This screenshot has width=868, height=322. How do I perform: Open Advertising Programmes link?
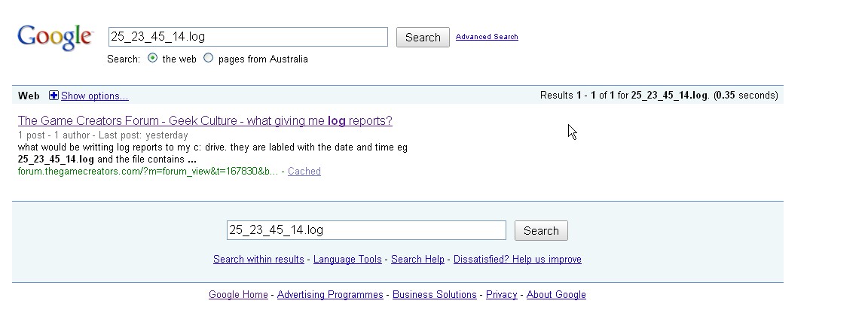(330, 295)
